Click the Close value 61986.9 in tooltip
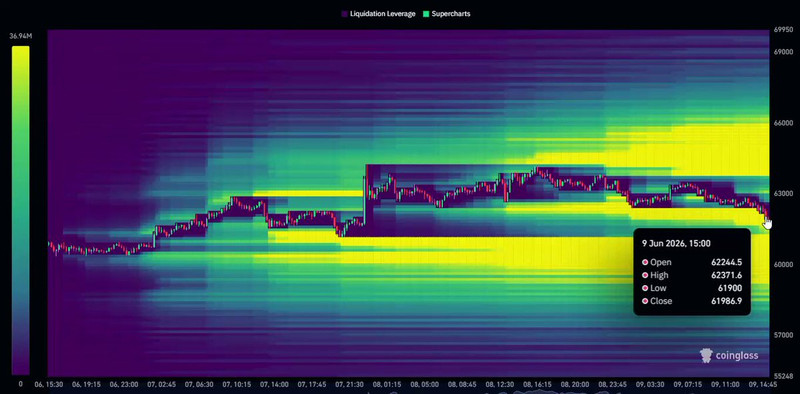The height and width of the screenshot is (394, 800). pos(727,301)
